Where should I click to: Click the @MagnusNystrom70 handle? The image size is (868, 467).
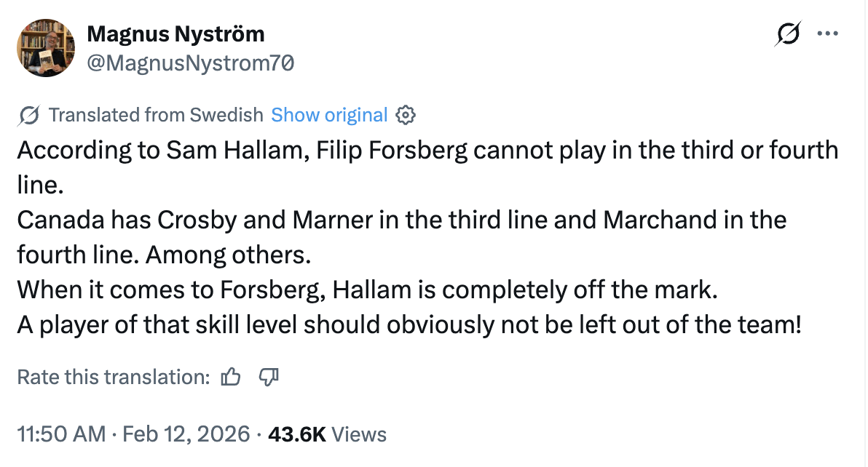(191, 63)
